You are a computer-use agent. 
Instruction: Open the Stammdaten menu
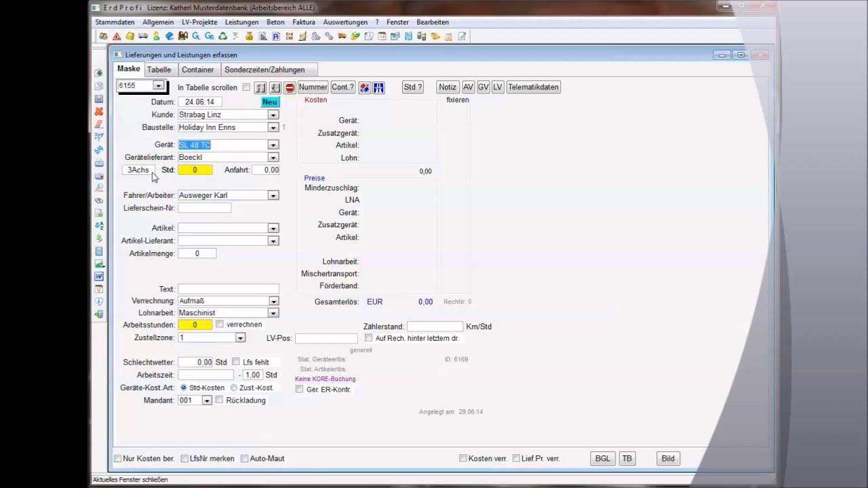pos(115,22)
